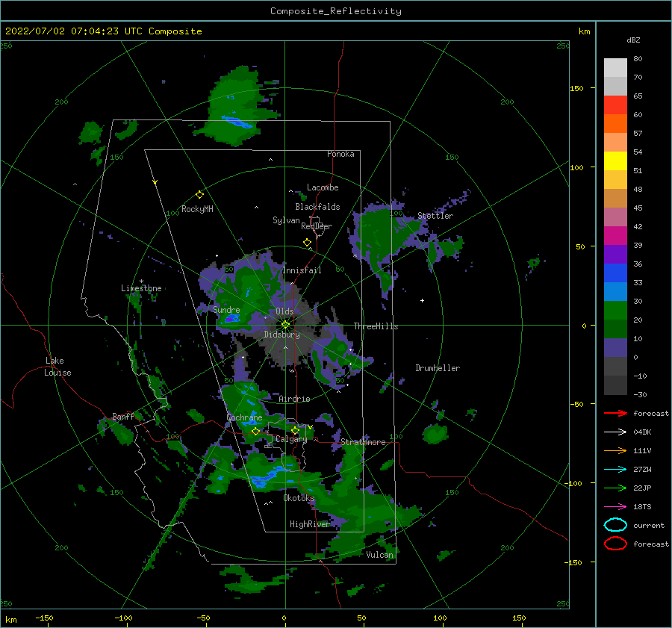Screen dimensions: 672x628
Task: Click the Calgary city label
Action: [291, 439]
